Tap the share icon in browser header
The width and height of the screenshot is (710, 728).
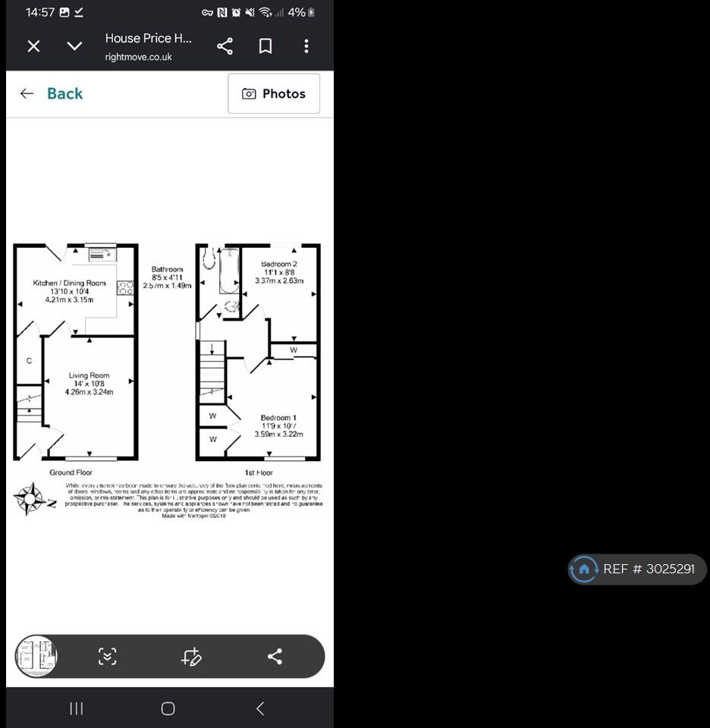225,46
